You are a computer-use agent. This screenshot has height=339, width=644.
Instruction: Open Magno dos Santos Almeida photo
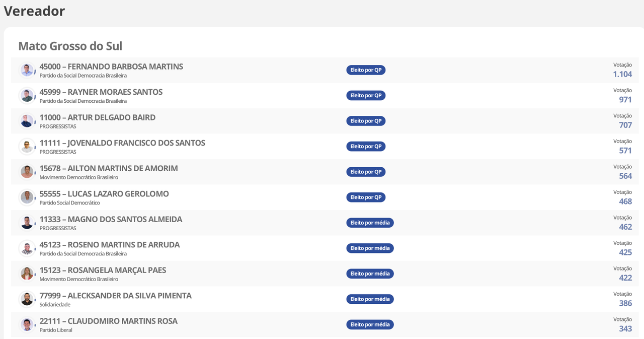point(27,223)
